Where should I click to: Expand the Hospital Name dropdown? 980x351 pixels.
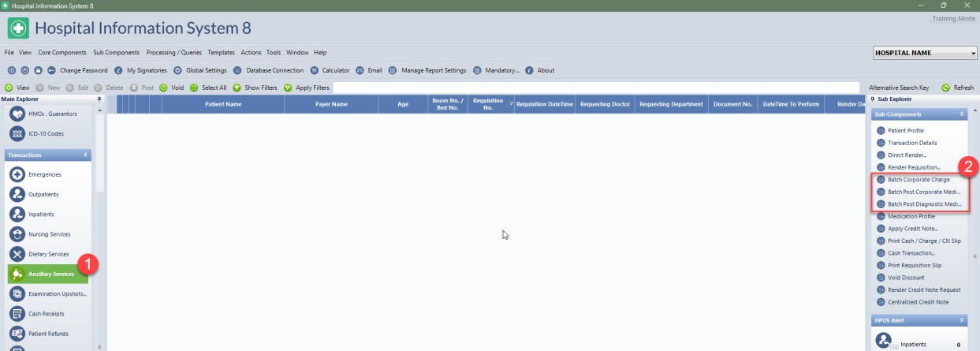coord(974,53)
